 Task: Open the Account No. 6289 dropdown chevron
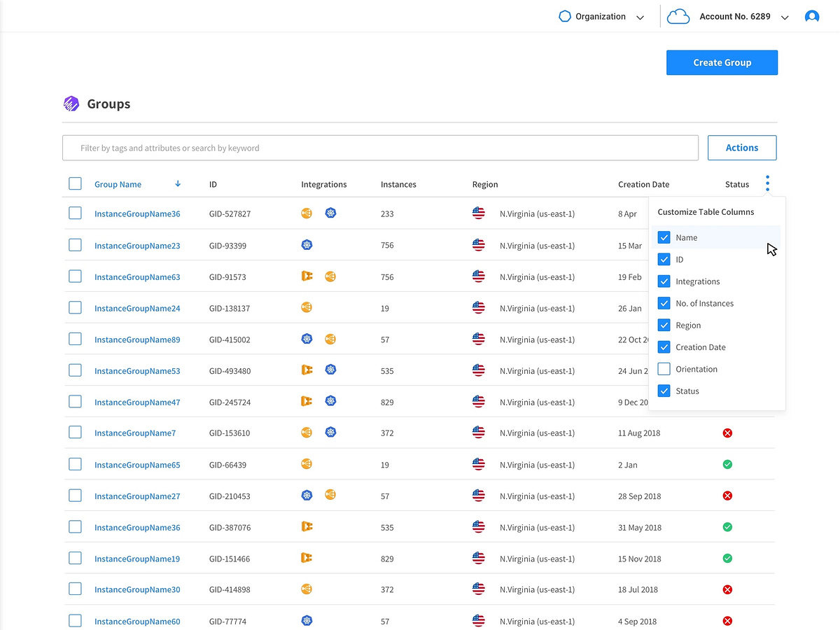pyautogui.click(x=785, y=17)
